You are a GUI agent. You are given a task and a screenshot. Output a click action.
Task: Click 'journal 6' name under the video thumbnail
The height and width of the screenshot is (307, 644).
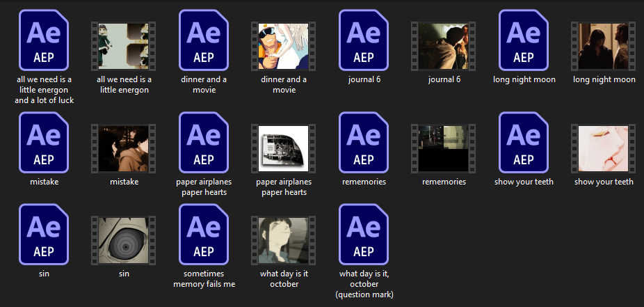(x=444, y=79)
